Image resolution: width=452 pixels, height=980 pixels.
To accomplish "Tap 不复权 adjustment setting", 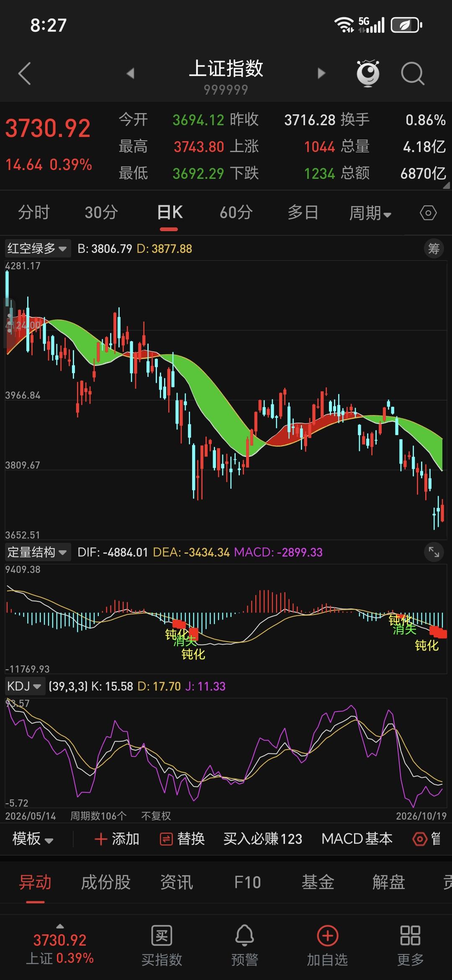I will click(x=156, y=816).
